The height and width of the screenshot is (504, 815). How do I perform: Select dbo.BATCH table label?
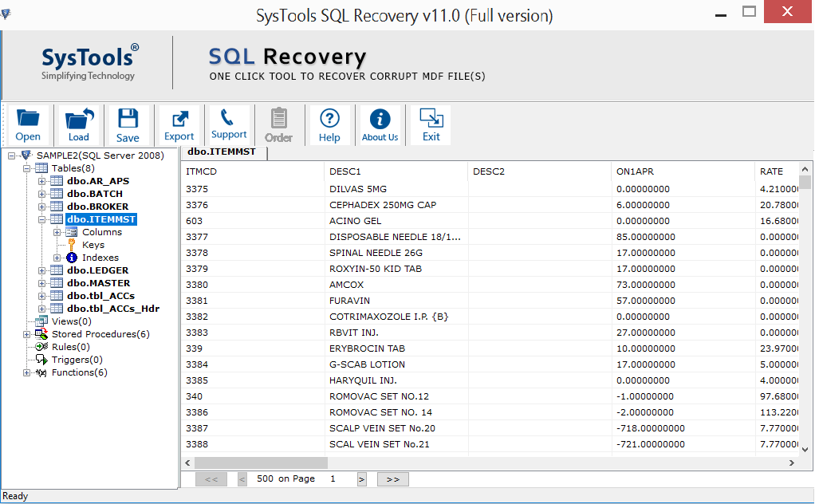click(x=95, y=194)
